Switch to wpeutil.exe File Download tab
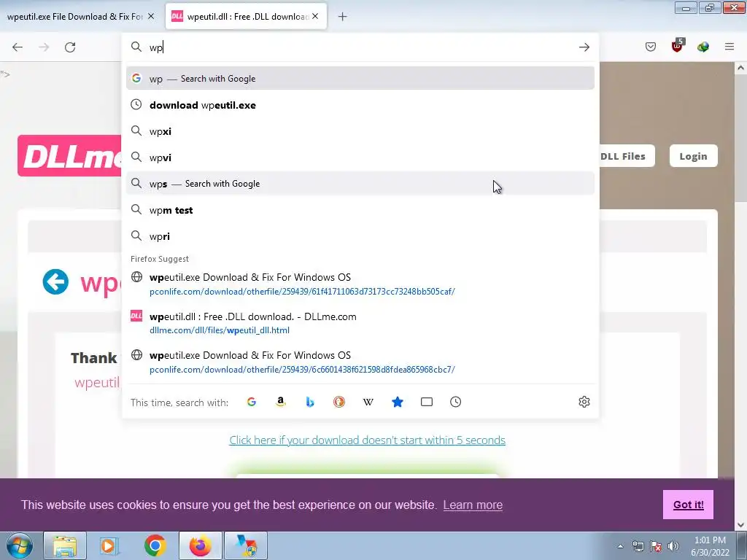747x560 pixels. tap(75, 17)
